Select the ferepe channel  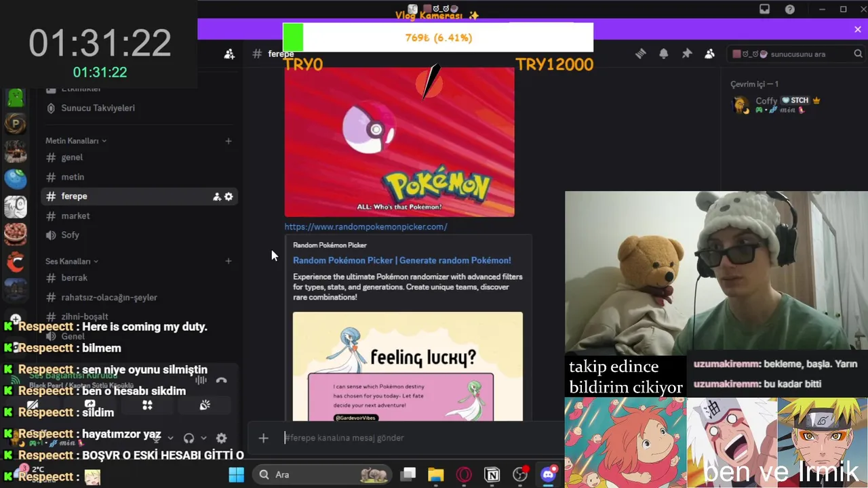tap(140, 197)
